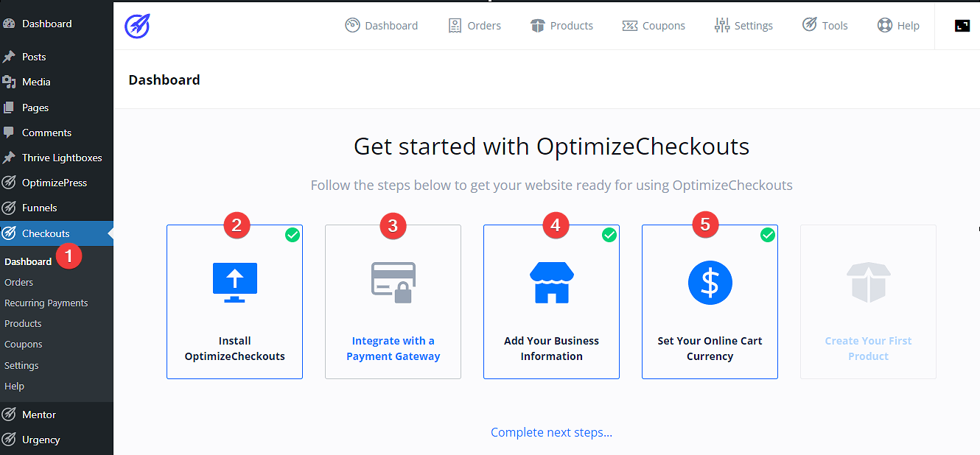Open Coupons from the top toolbar icon

[630, 25]
